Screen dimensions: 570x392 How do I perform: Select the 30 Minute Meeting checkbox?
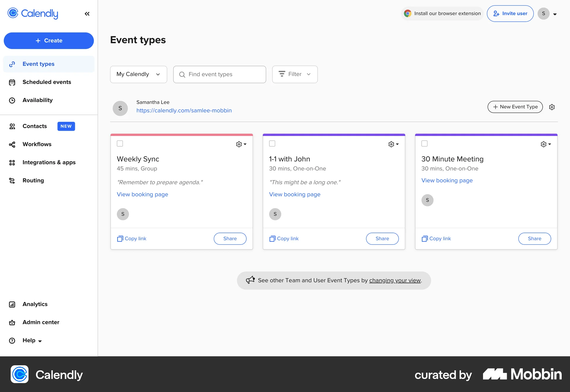424,143
